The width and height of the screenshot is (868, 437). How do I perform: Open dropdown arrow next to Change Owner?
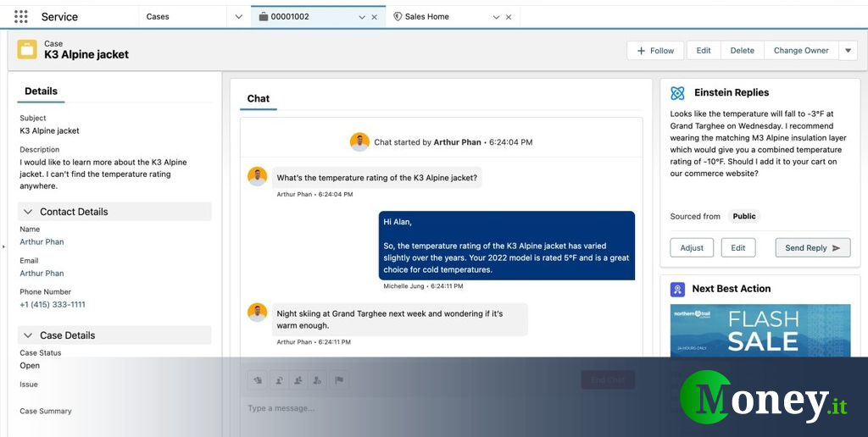click(x=849, y=51)
